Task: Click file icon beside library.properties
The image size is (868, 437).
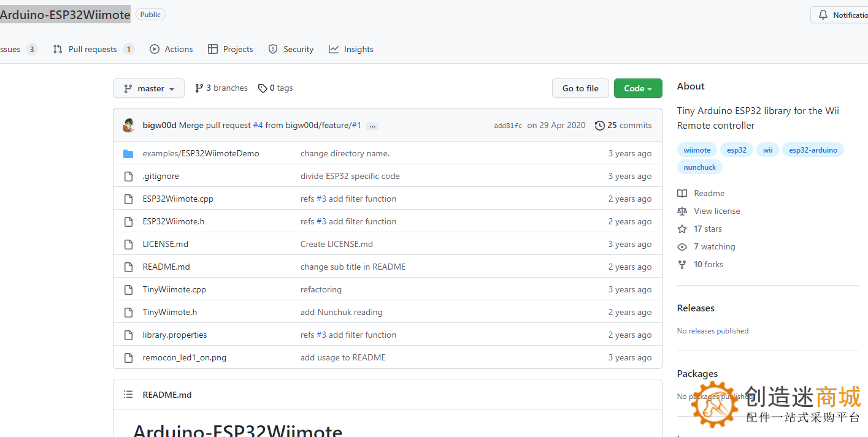Action: (x=128, y=335)
